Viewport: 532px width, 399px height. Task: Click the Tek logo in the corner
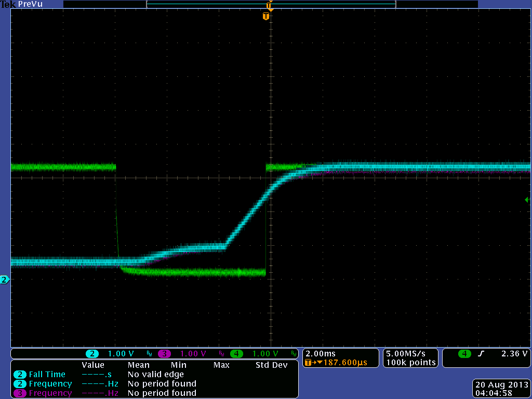pos(8,4)
